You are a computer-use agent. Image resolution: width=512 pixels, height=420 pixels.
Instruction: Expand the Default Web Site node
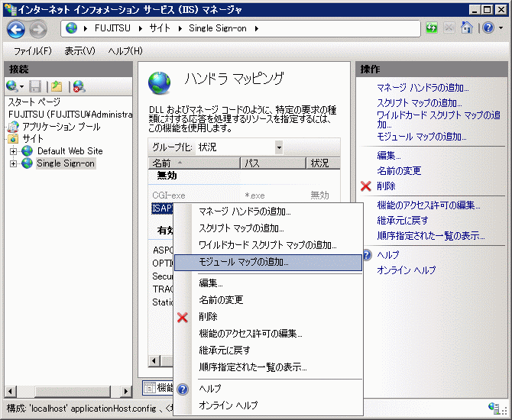click(13, 151)
